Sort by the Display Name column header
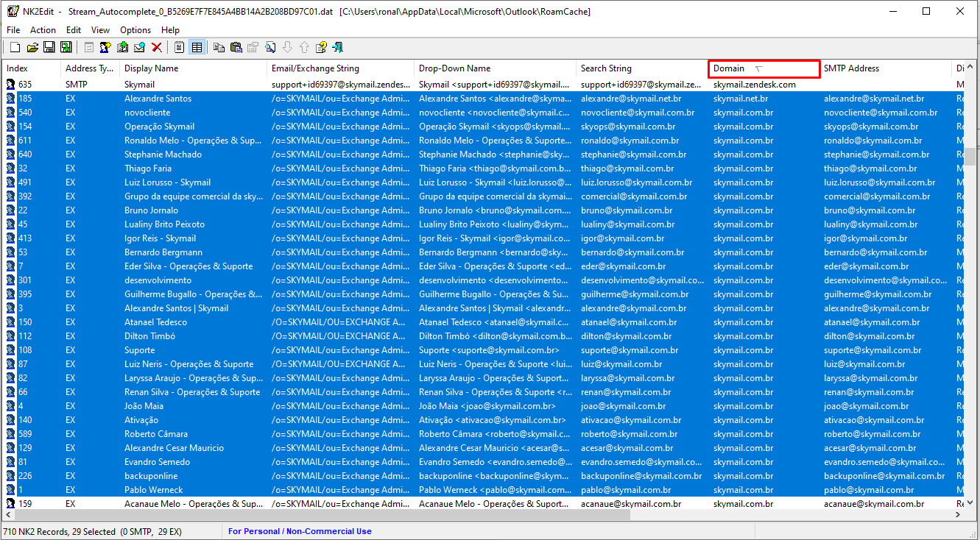 point(193,68)
